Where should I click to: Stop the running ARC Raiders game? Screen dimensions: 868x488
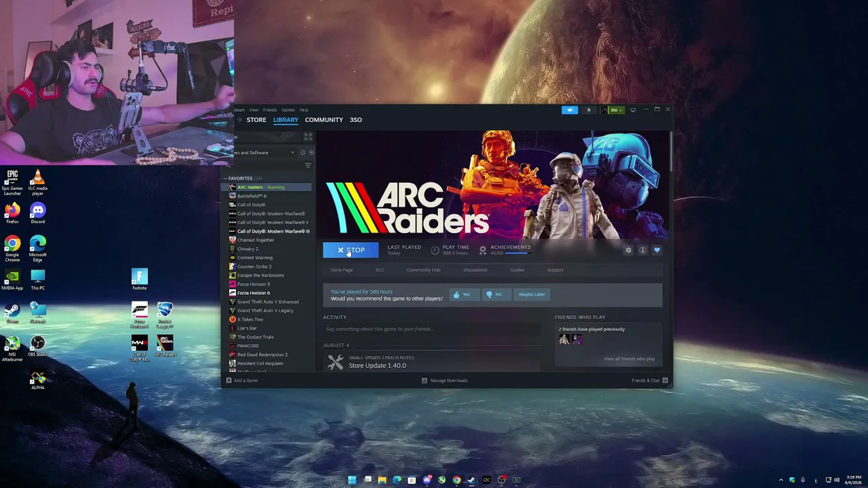(x=351, y=250)
